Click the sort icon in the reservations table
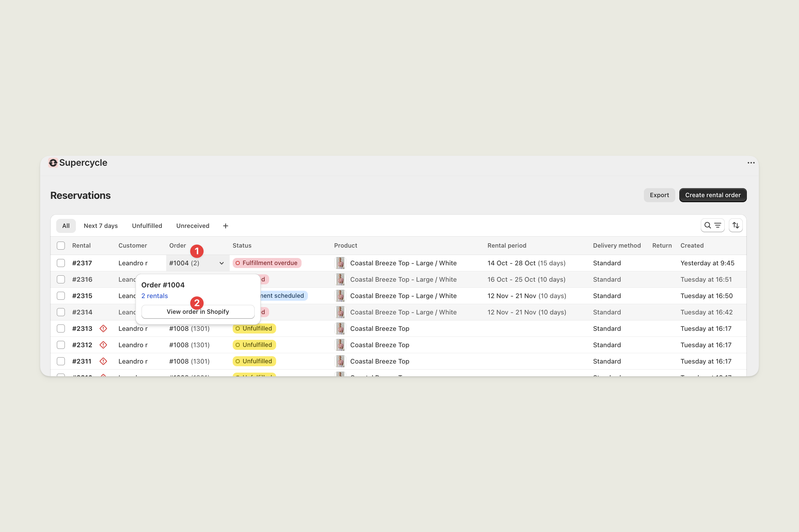Image resolution: width=799 pixels, height=532 pixels. coord(736,225)
